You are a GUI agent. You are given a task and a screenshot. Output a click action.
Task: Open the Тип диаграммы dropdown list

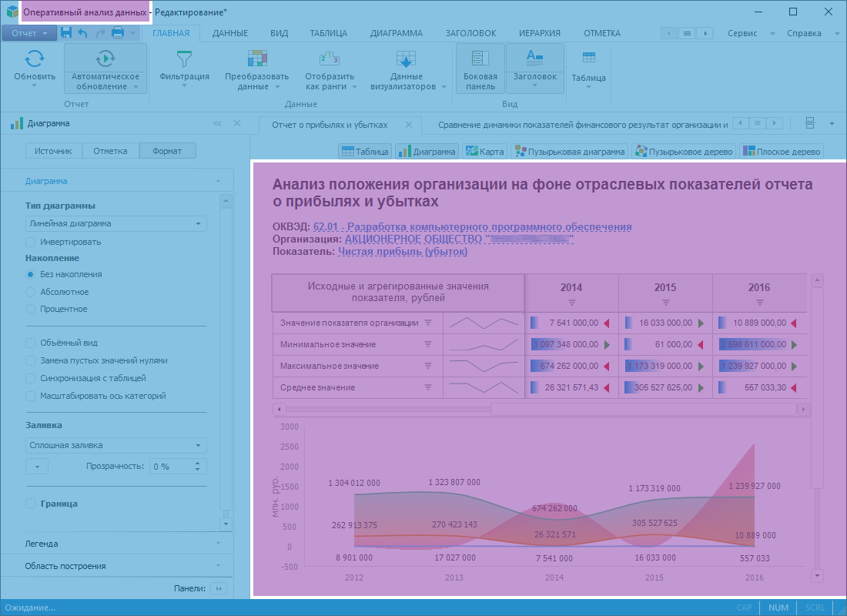pyautogui.click(x=115, y=223)
